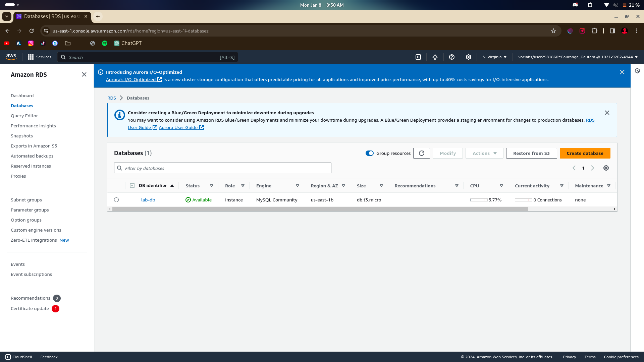Image resolution: width=644 pixels, height=362 pixels.
Task: Open the Status column filter arrow
Action: 212,186
